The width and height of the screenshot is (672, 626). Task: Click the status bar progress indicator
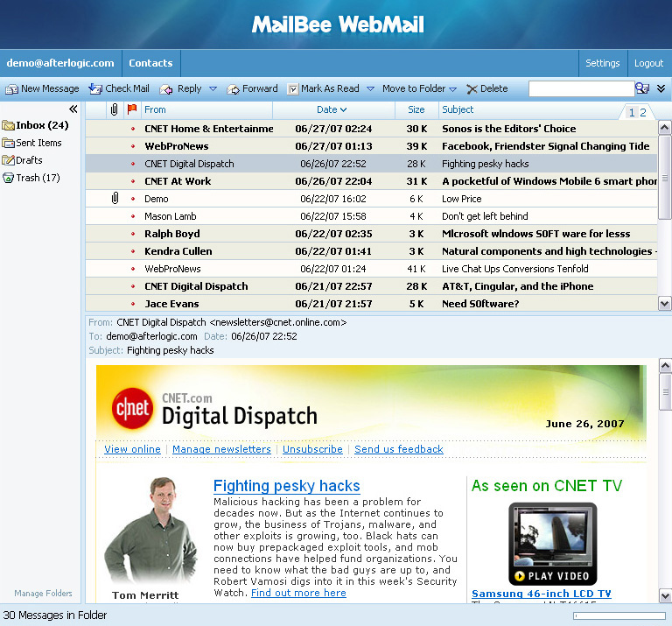click(x=619, y=615)
